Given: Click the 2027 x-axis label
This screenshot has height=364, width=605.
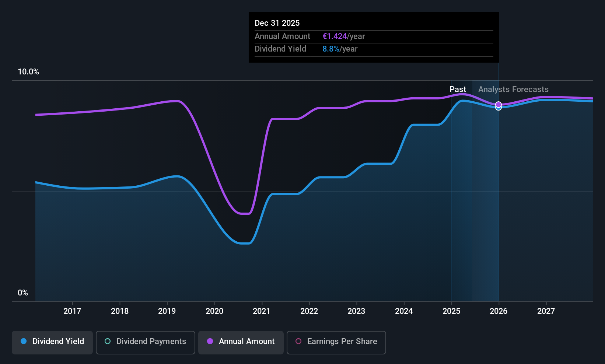Looking at the screenshot, I should coord(546,311).
